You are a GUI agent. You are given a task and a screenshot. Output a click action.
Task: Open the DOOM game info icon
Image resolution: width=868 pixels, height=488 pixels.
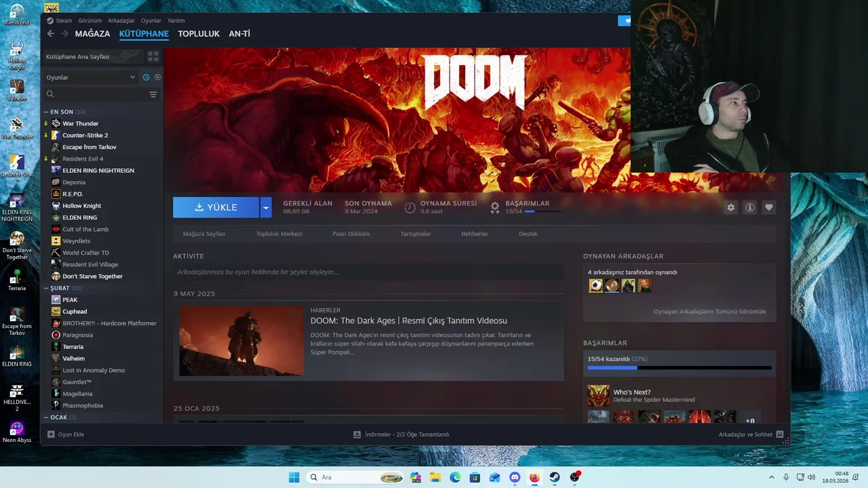pyautogui.click(x=749, y=207)
